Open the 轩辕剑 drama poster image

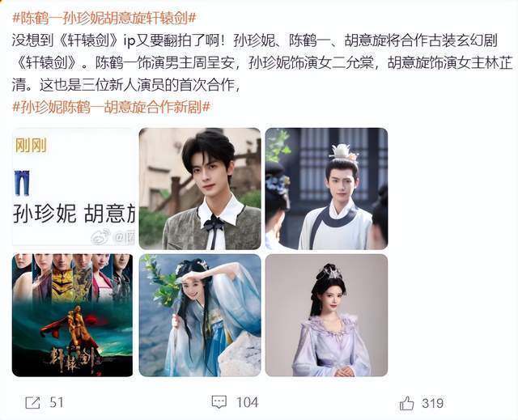[73, 315]
